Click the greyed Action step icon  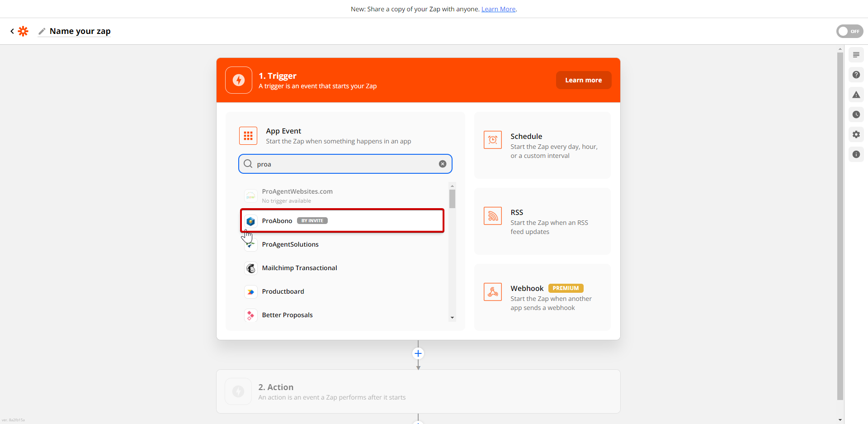point(238,391)
